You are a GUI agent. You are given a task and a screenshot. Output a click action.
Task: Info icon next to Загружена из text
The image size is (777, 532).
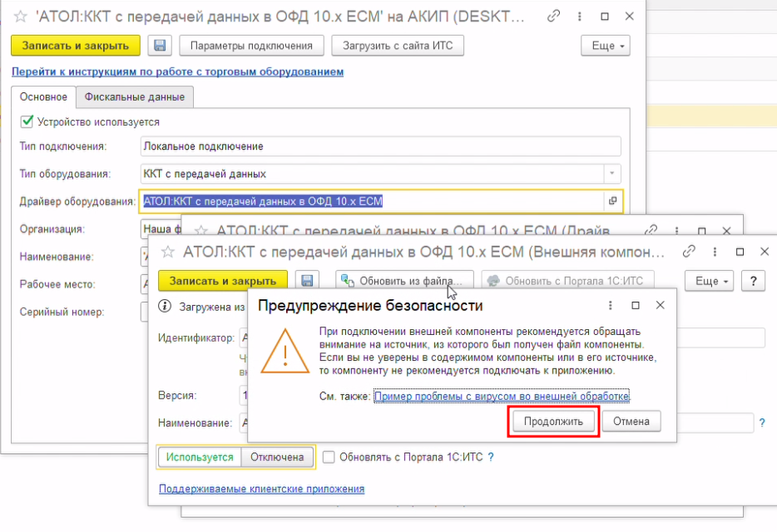point(165,307)
